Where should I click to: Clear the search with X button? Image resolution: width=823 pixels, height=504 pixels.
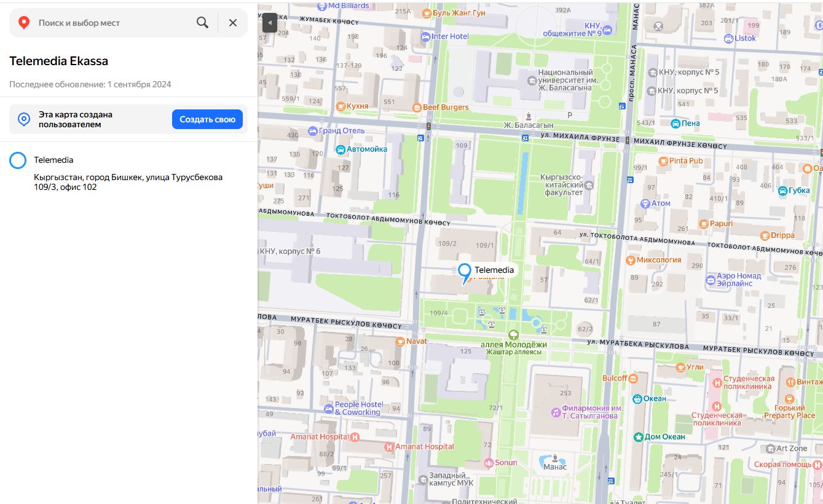point(233,23)
